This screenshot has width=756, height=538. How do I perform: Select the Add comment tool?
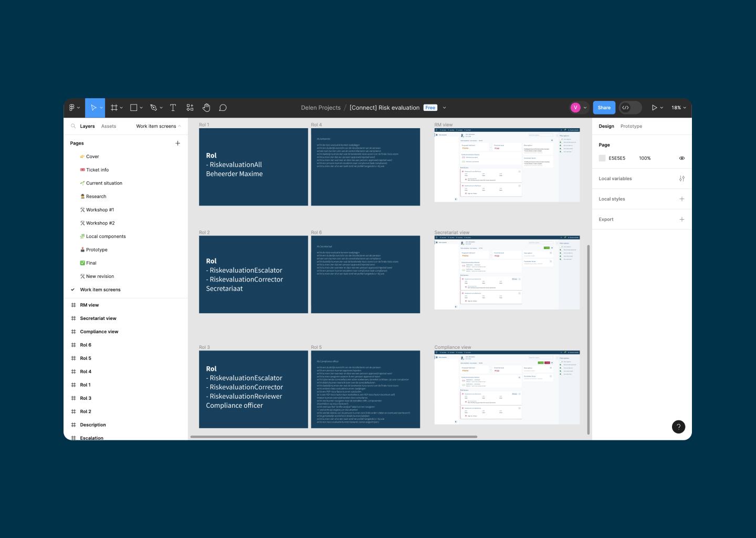point(223,108)
